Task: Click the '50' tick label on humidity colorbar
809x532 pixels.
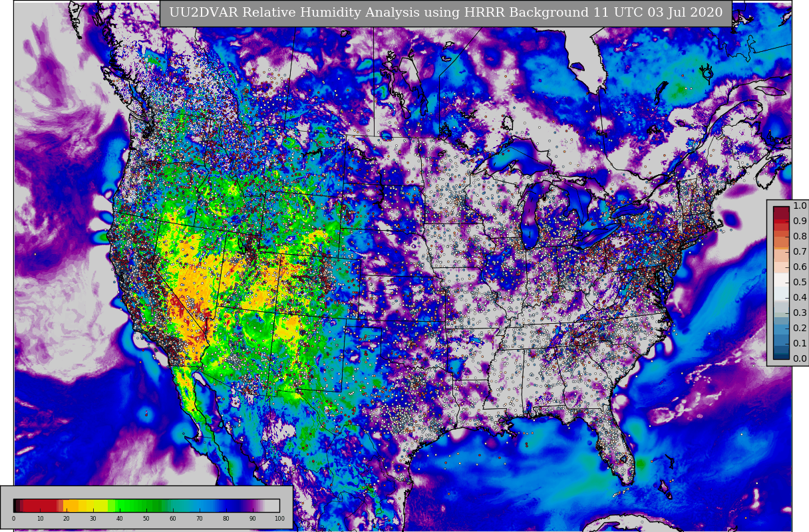Action: pos(146,518)
